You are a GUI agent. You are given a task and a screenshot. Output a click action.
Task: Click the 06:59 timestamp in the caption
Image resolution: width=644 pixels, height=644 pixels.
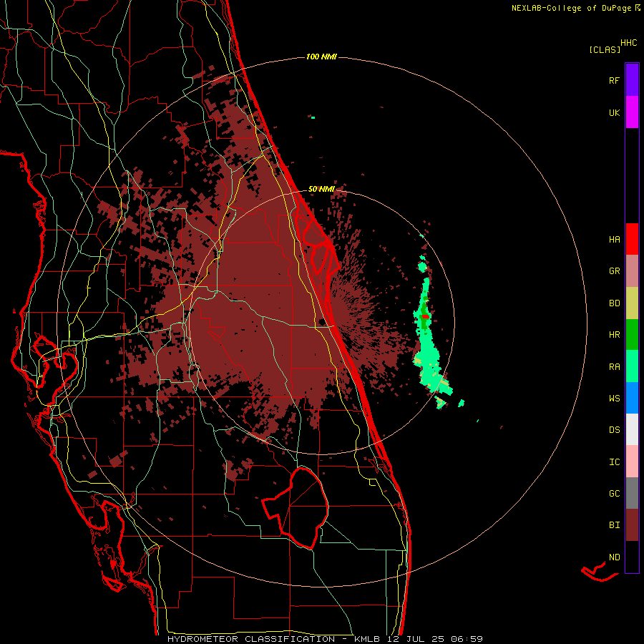(x=466, y=639)
